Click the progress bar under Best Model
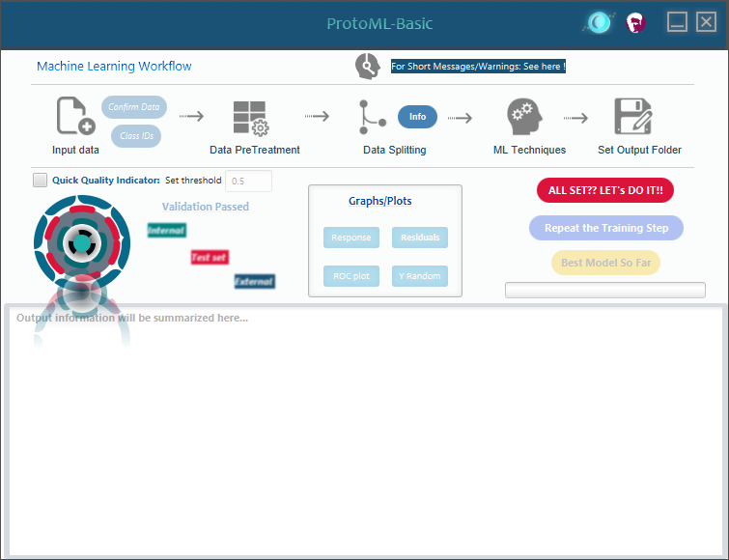729x560 pixels. (x=605, y=290)
